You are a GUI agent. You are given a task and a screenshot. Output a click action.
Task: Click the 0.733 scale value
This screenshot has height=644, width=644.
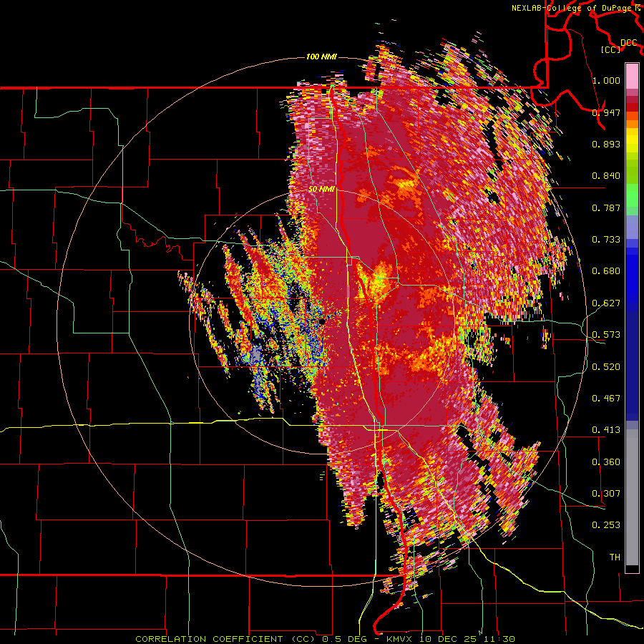[606, 240]
